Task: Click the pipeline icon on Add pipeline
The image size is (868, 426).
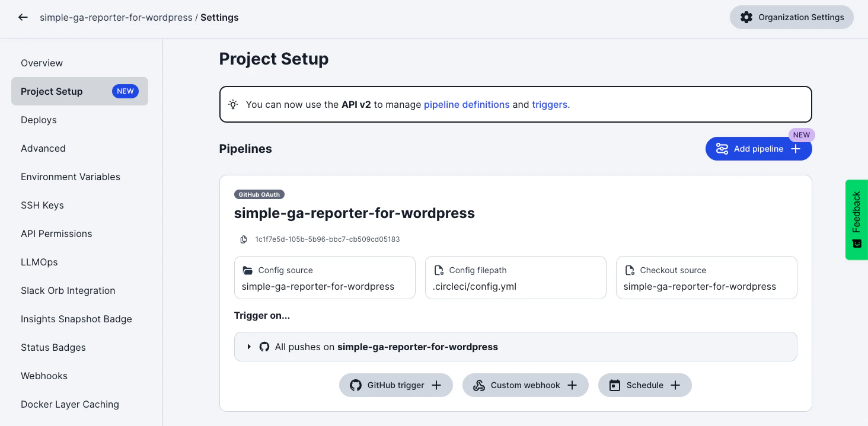Action: tap(722, 149)
